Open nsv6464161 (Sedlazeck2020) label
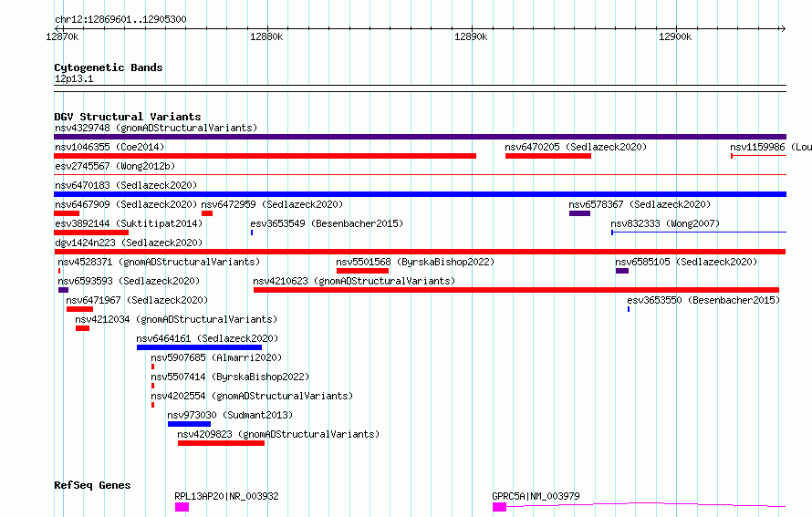 pos(207,338)
